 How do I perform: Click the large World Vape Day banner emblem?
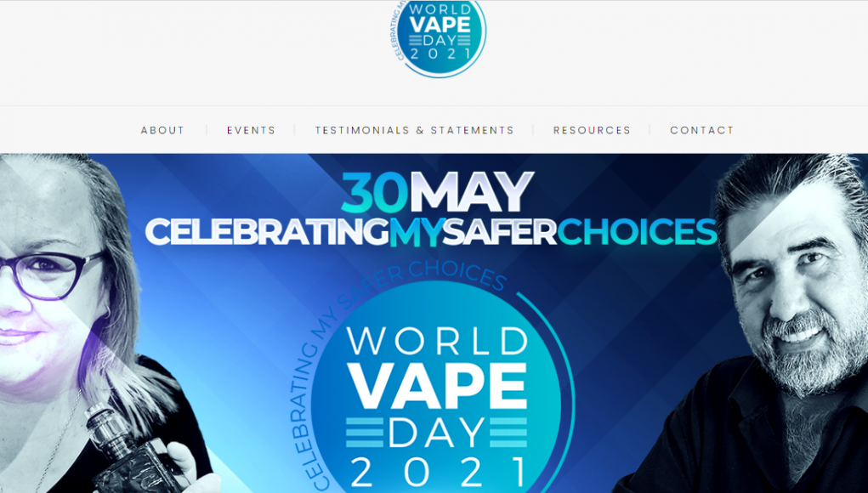click(437, 382)
